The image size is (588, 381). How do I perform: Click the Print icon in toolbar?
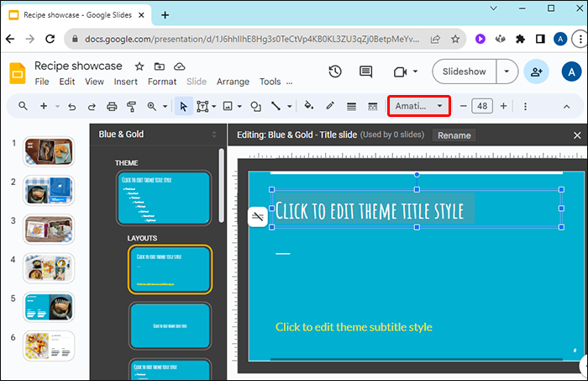coord(112,106)
